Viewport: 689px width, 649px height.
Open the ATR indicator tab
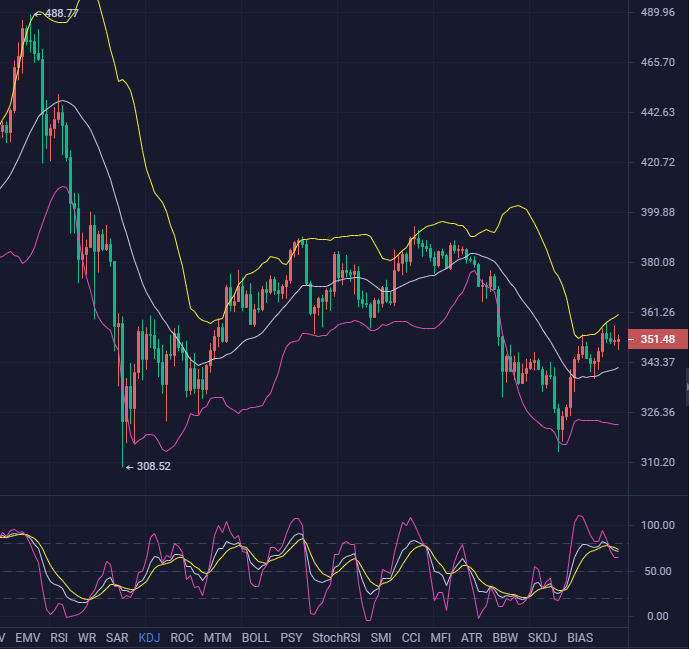(x=471, y=638)
